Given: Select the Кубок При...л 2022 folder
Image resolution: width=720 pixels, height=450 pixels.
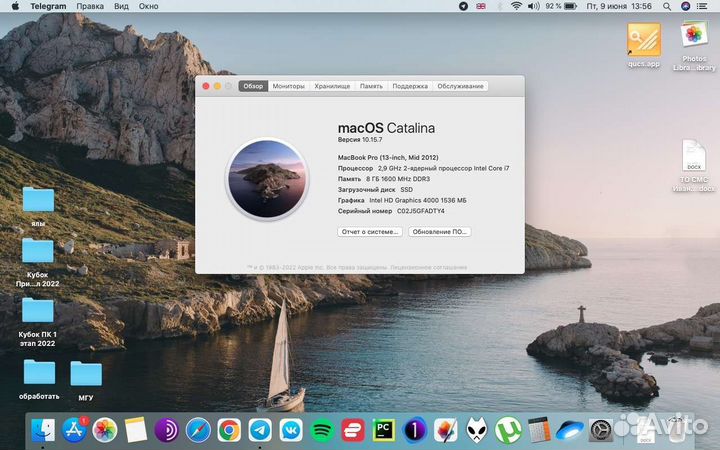Looking at the screenshot, I should (38, 262).
